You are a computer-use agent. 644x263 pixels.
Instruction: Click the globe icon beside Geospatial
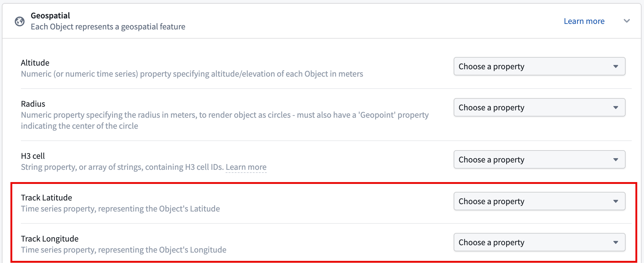point(20,21)
